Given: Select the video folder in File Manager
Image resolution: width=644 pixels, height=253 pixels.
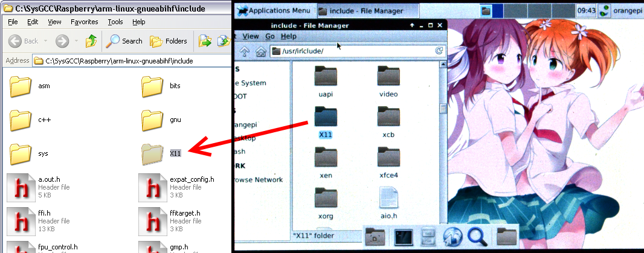Looking at the screenshot, I should point(388,82).
